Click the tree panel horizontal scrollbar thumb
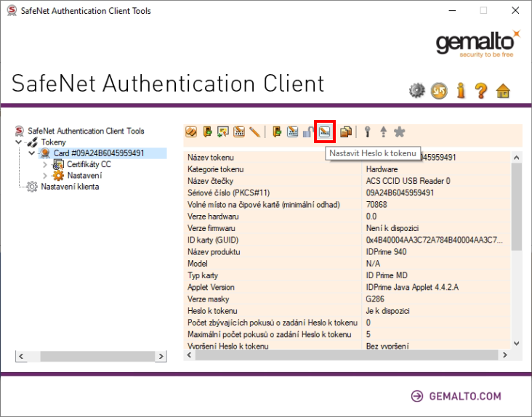The height and width of the screenshot is (417, 532). [x=97, y=356]
